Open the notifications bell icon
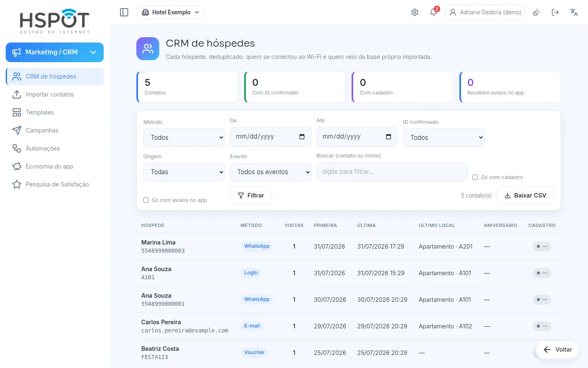 point(434,12)
